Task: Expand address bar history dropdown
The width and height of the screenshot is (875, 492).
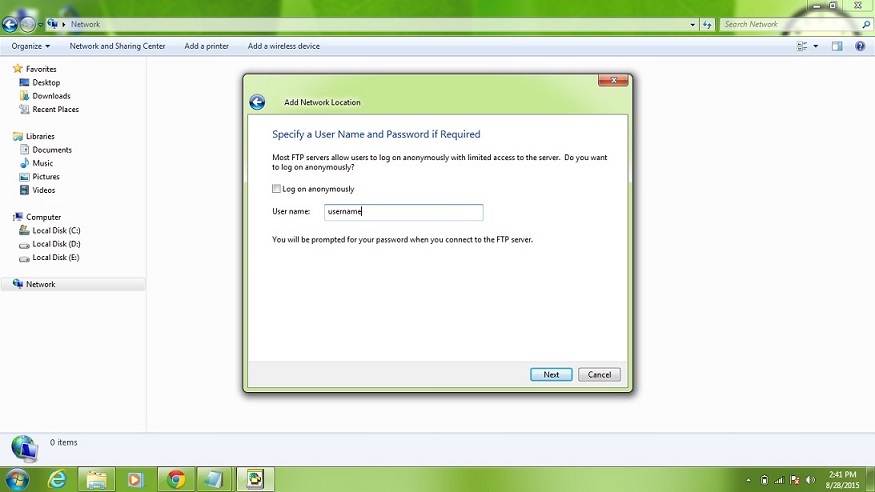Action: pos(693,25)
